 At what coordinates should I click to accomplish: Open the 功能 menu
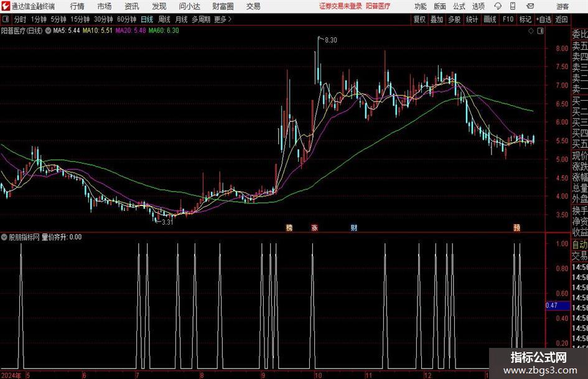click(x=421, y=6)
